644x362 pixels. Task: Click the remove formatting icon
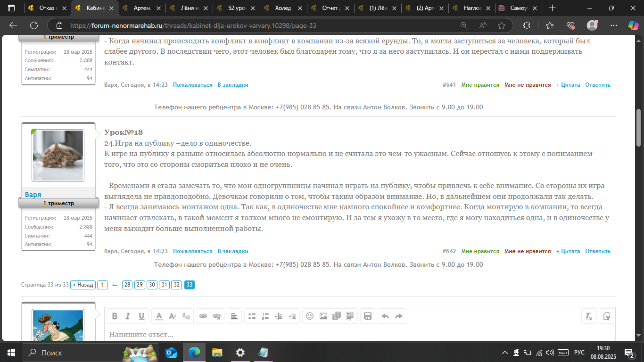tap(589, 316)
